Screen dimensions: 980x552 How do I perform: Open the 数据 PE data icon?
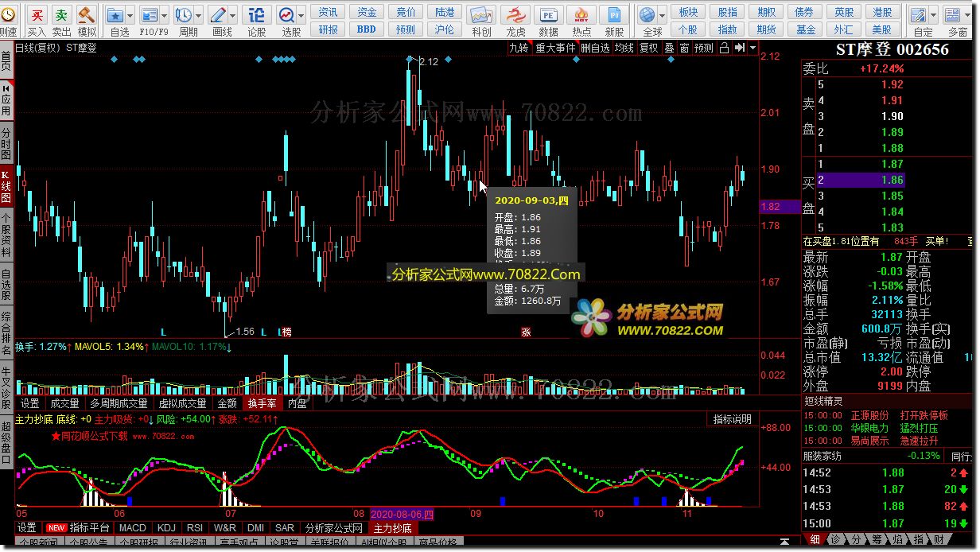click(x=548, y=15)
